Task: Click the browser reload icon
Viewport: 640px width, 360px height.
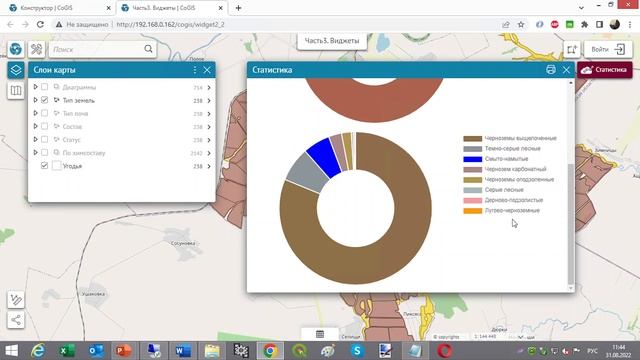Action: 40,24
